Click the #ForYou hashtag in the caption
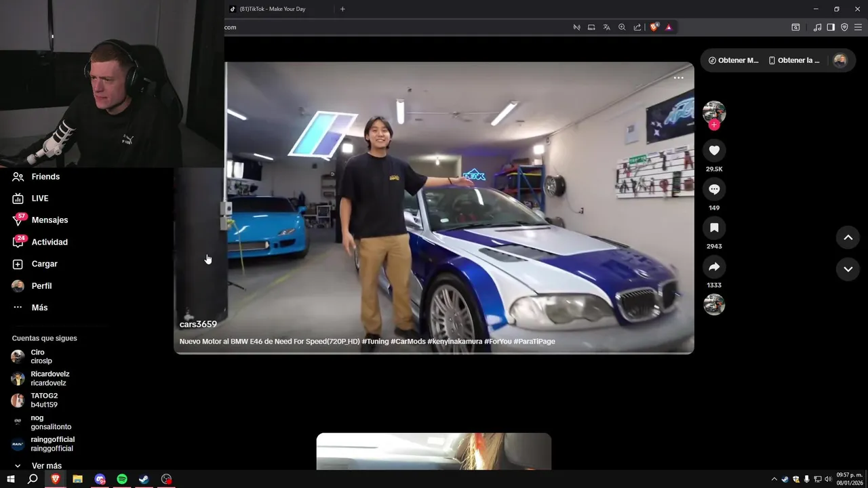 (498, 342)
